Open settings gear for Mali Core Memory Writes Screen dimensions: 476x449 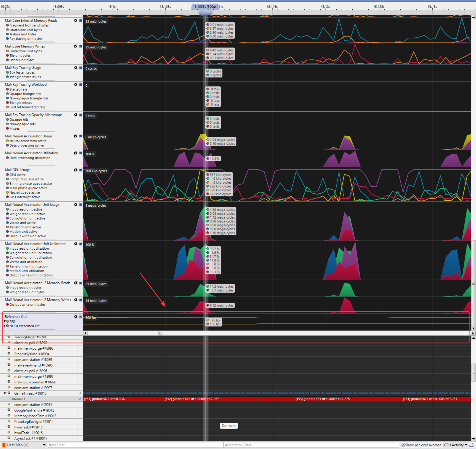pyautogui.click(x=76, y=46)
